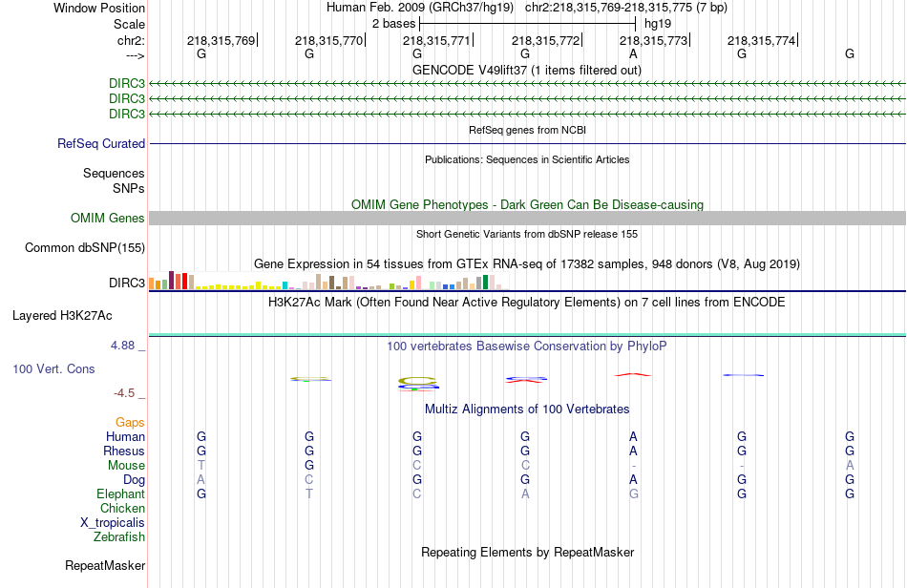Click the 100 Vert. Cons track label
The width and height of the screenshot is (907, 588).
pyautogui.click(x=53, y=368)
